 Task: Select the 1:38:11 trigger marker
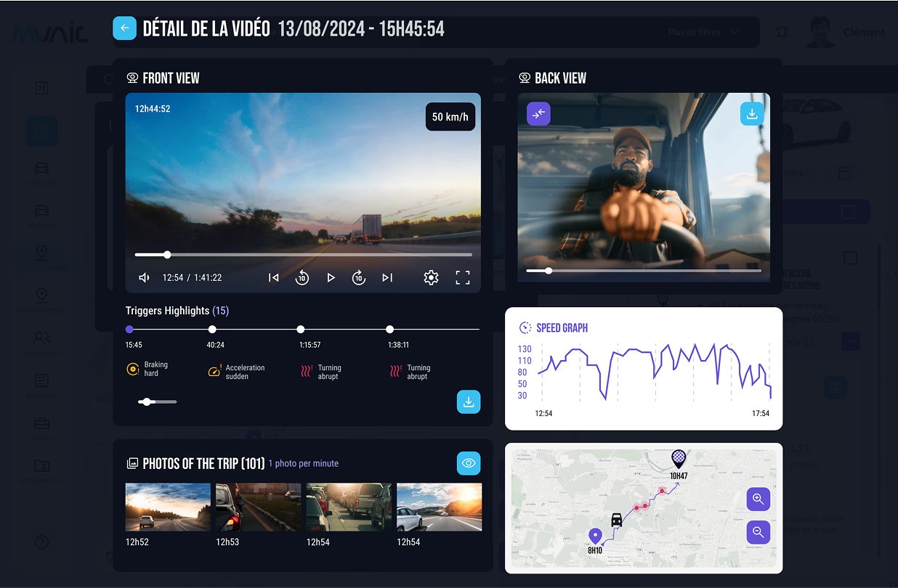pos(389,329)
